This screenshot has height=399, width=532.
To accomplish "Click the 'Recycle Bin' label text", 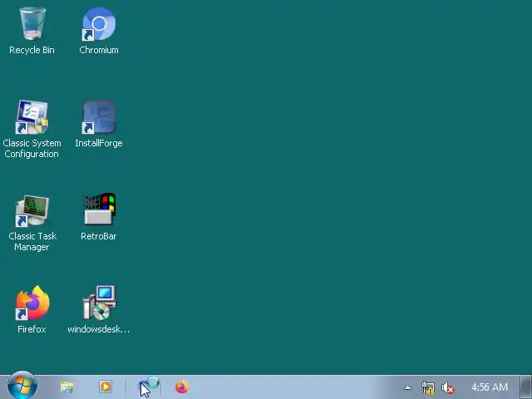I will click(x=32, y=50).
